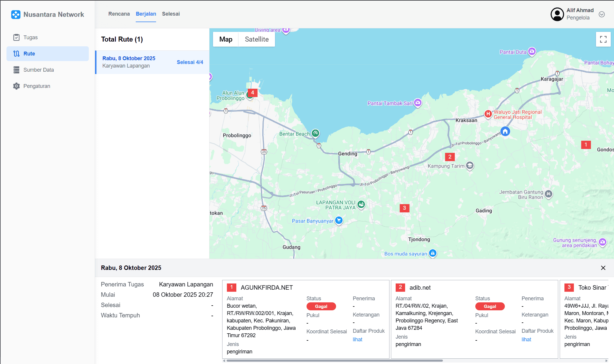
Task: Click route marker 1 on the map
Action: 586,145
